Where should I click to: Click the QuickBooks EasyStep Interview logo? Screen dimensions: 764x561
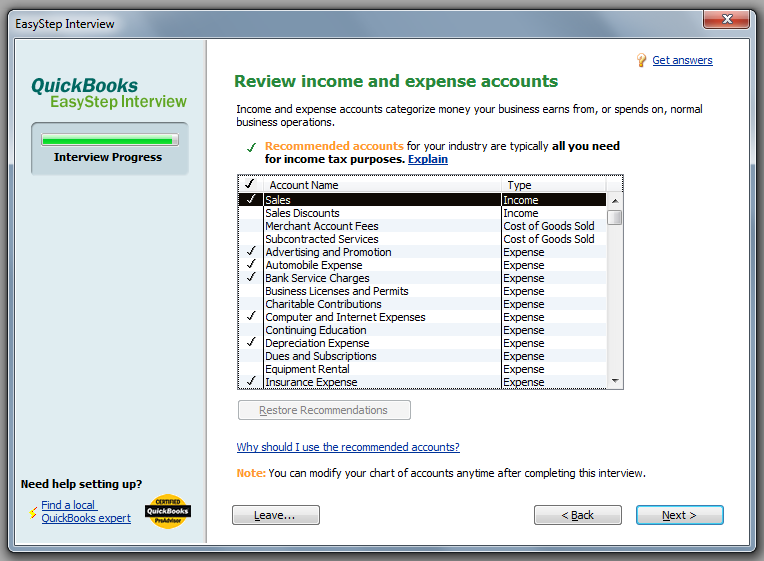click(109, 93)
